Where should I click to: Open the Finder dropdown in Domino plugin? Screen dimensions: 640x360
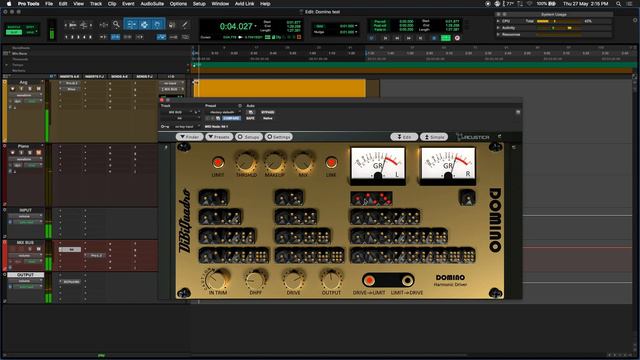click(190, 137)
